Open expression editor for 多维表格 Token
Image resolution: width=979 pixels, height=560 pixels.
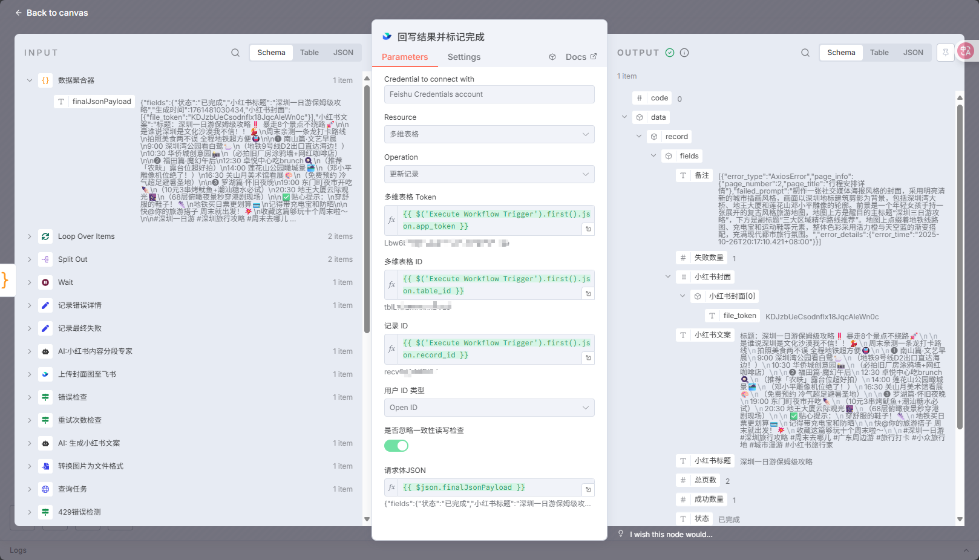[x=588, y=229]
